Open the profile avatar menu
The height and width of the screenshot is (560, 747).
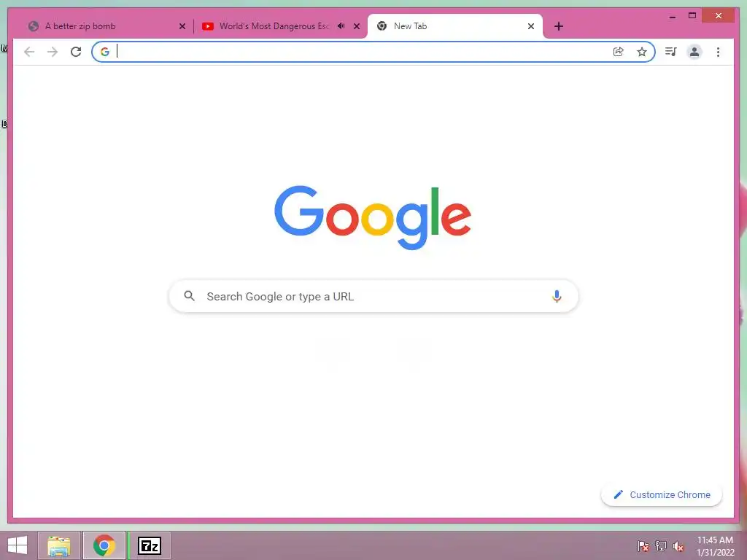(x=694, y=52)
